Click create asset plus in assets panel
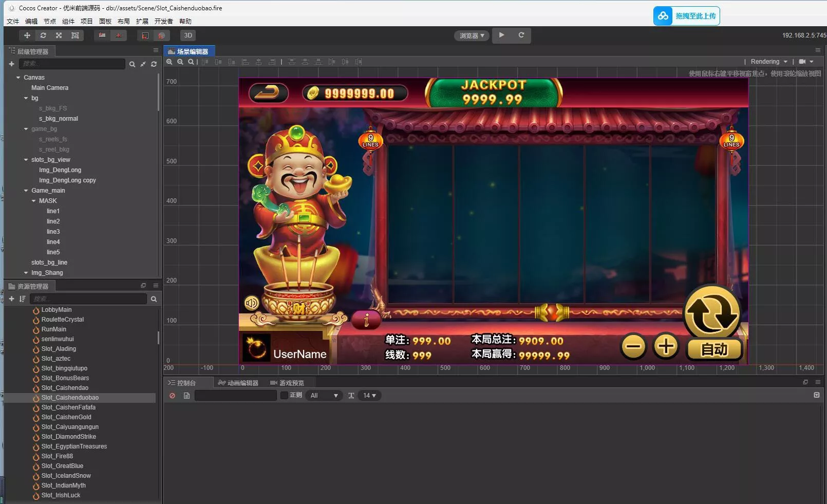The width and height of the screenshot is (827, 504). pyautogui.click(x=11, y=298)
